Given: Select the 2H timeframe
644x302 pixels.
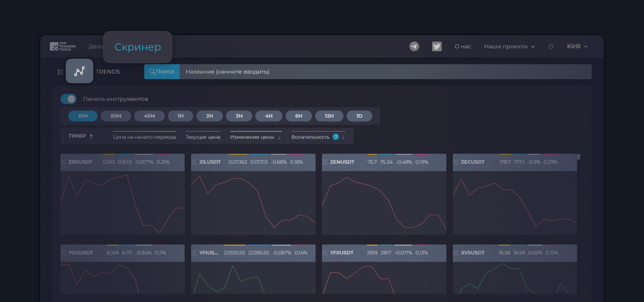Looking at the screenshot, I should click(209, 116).
